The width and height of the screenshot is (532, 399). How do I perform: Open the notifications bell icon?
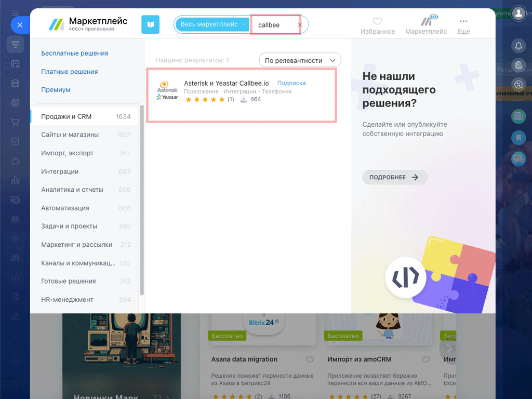click(x=518, y=45)
